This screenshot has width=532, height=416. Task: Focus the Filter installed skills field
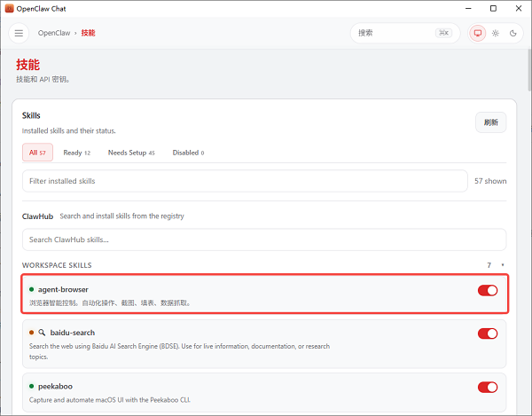click(x=245, y=181)
